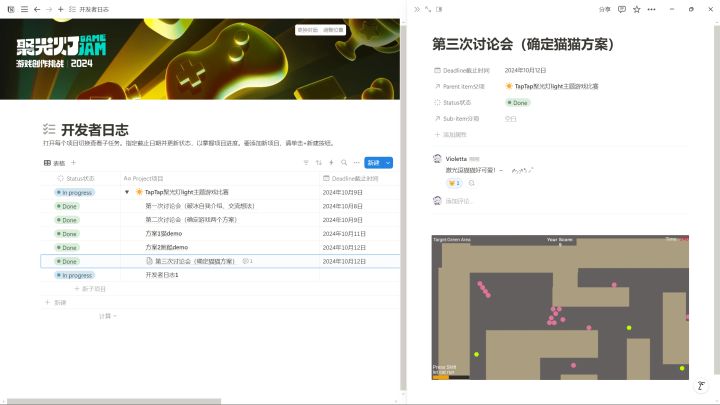Image resolution: width=720 pixels, height=405 pixels.
Task: Edit Deadline date value 2024年10月12日 in panel
Action: coord(525,71)
